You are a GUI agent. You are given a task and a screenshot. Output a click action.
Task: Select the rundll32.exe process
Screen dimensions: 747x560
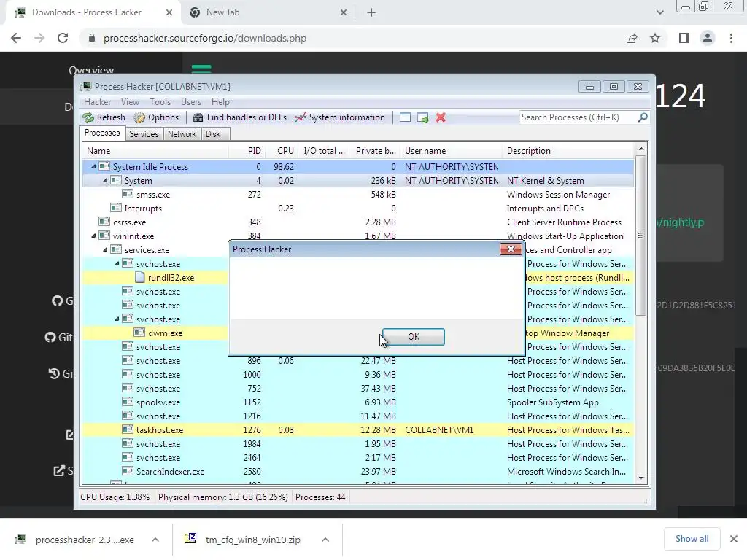(x=155, y=278)
